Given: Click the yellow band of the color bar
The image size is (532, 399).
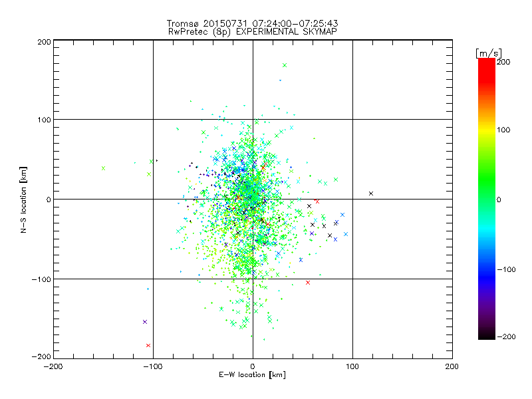Looking at the screenshot, I should 487,130.
